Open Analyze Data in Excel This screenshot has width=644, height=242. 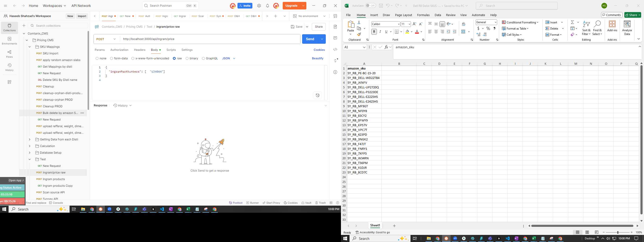click(x=627, y=28)
